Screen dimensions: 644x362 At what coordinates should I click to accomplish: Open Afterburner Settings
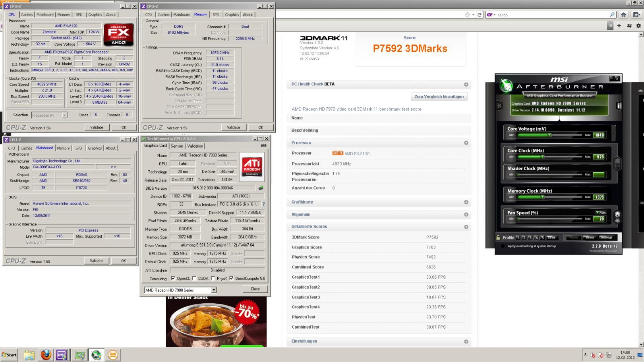pos(606,237)
